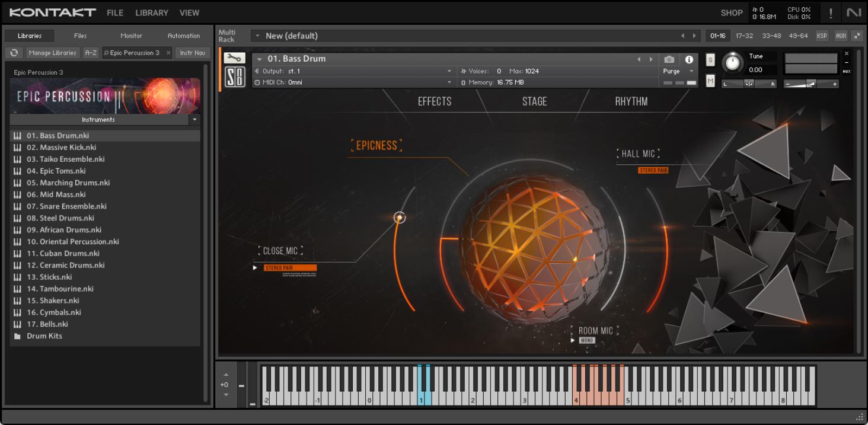The height and width of the screenshot is (425, 868).
Task: Minimize rack view with arrows icon
Action: (x=857, y=36)
